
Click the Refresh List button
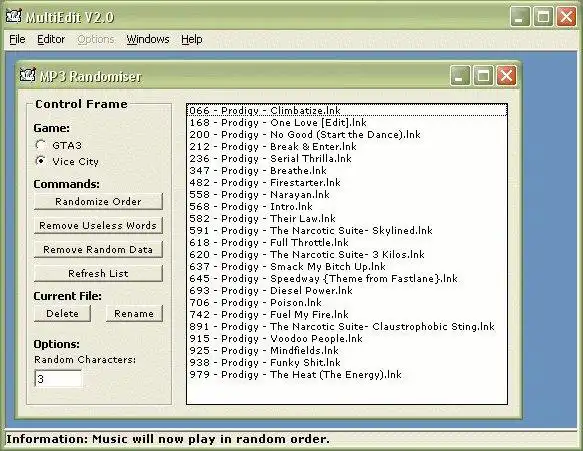tap(98, 273)
